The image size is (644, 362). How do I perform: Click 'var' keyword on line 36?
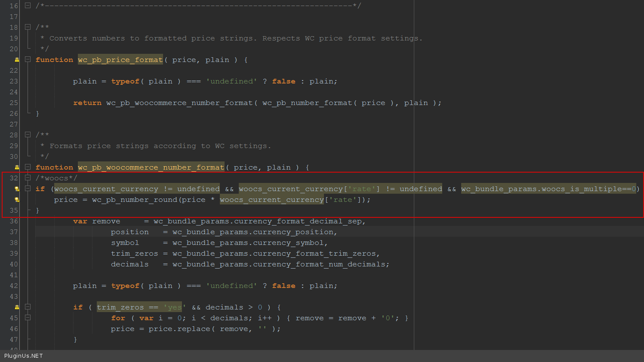tap(80, 221)
